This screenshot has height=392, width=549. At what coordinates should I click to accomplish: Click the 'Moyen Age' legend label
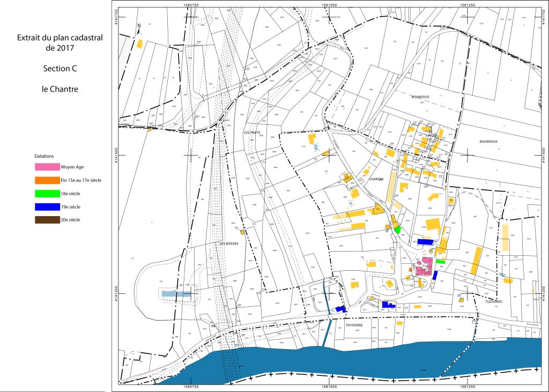72,167
